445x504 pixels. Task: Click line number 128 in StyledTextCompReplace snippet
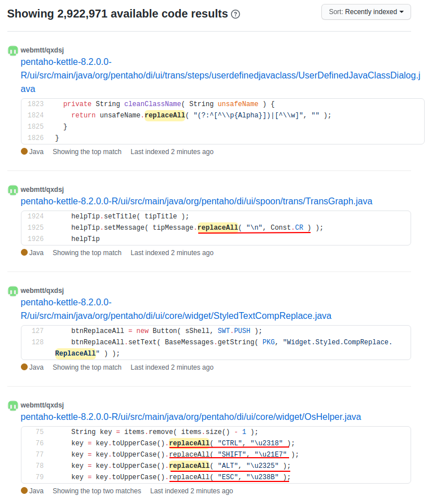click(x=38, y=342)
